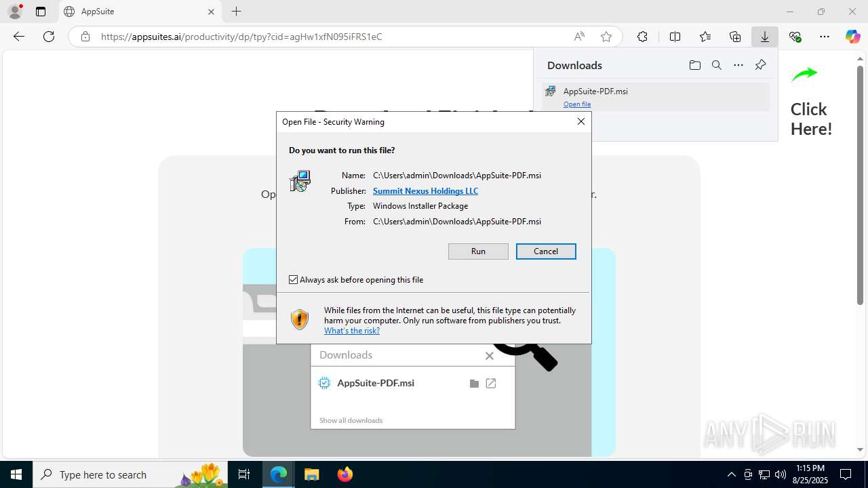Image resolution: width=868 pixels, height=488 pixels.
Task: Open the taskbar clock and date
Action: click(810, 474)
